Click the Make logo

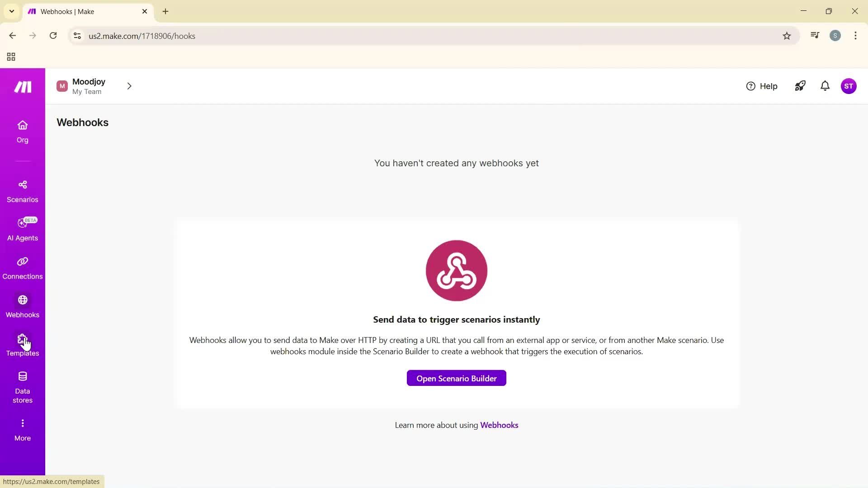point(22,86)
